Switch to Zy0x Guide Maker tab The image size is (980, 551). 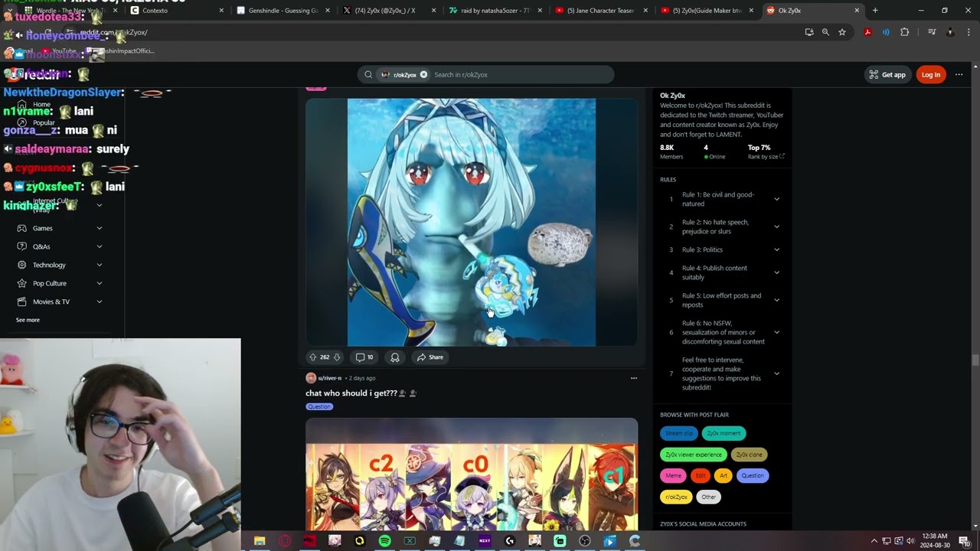(707, 11)
